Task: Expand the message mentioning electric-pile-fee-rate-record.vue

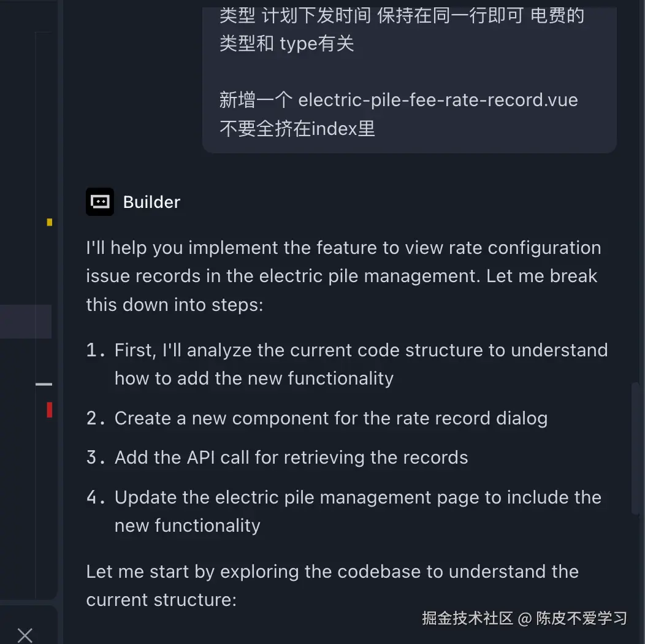Action: click(409, 99)
